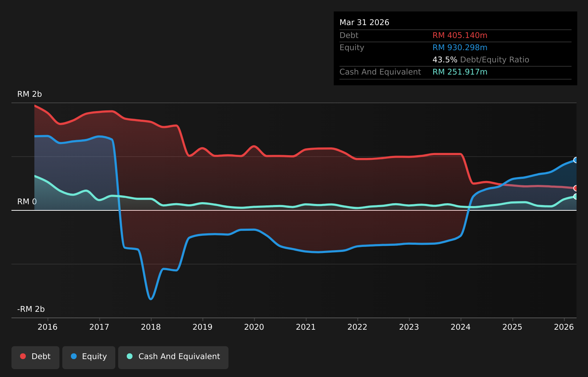Click the RM 405.140m debt value
The height and width of the screenshot is (377, 588).
pyautogui.click(x=460, y=35)
